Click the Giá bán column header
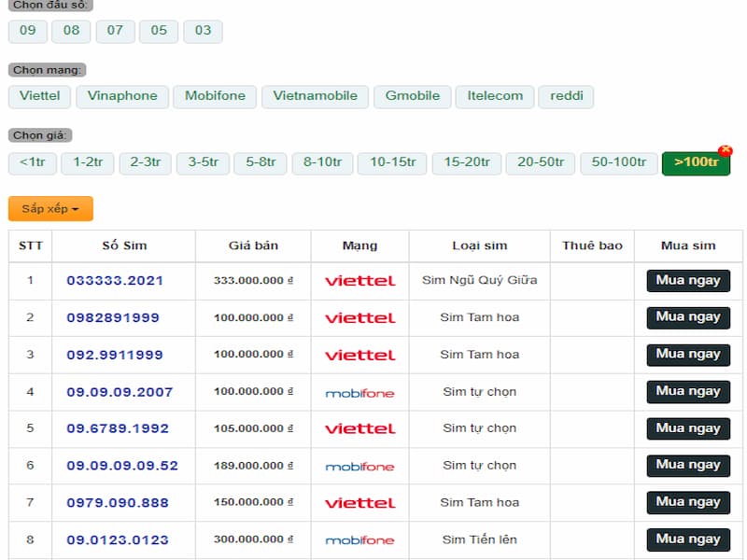 (253, 245)
